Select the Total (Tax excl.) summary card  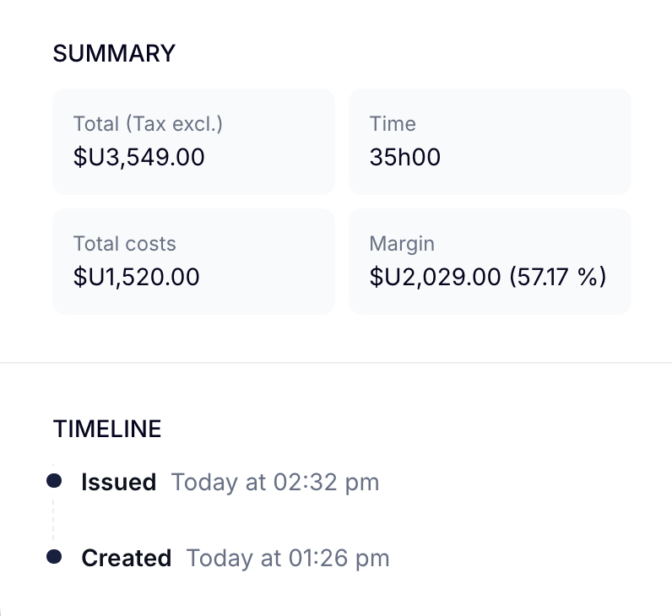click(193, 142)
